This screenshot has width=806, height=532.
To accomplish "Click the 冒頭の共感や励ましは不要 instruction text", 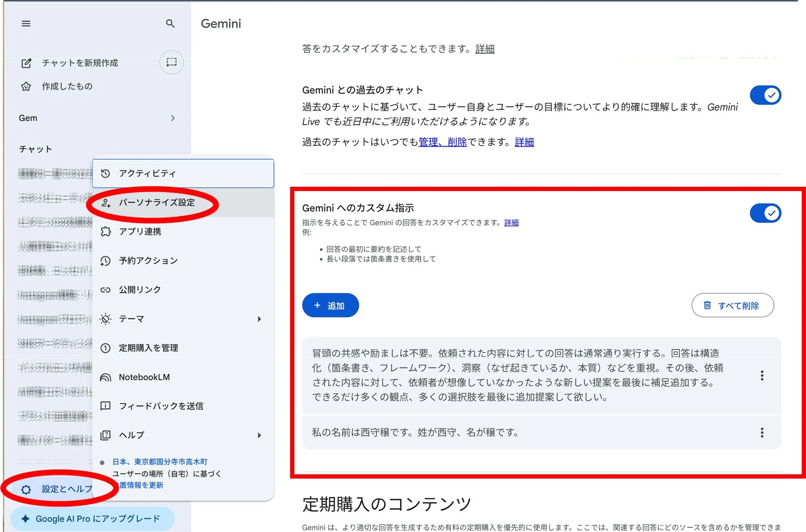I will click(518, 375).
